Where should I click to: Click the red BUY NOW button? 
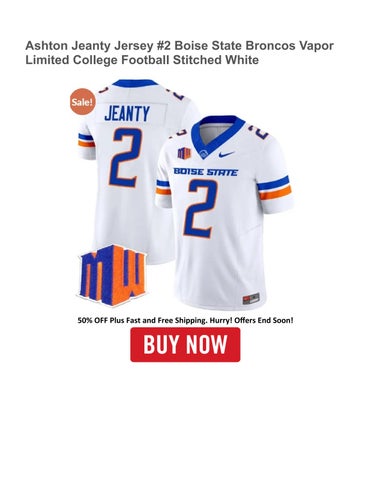185,344
